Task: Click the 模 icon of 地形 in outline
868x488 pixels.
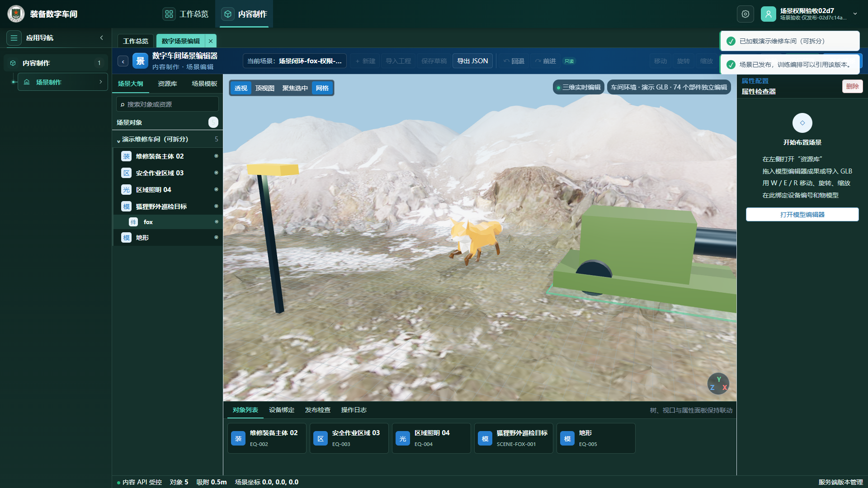Action: [127, 238]
